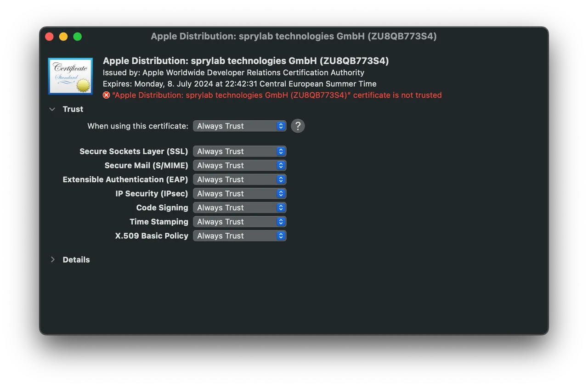Select the not trusted warning text
This screenshot has width=588, height=387.
(276, 95)
